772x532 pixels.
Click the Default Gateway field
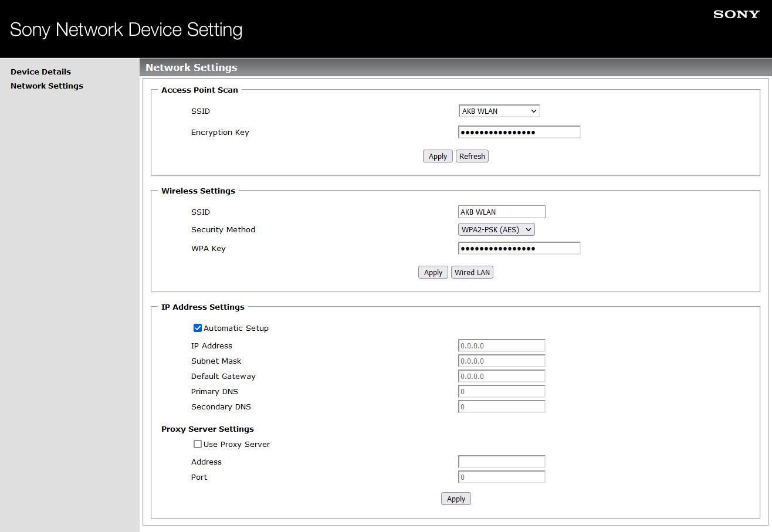[x=501, y=376]
